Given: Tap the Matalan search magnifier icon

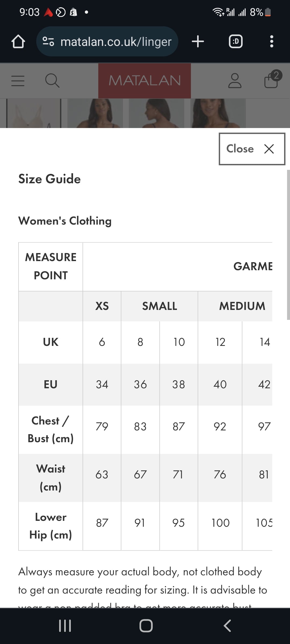Looking at the screenshot, I should (x=52, y=81).
